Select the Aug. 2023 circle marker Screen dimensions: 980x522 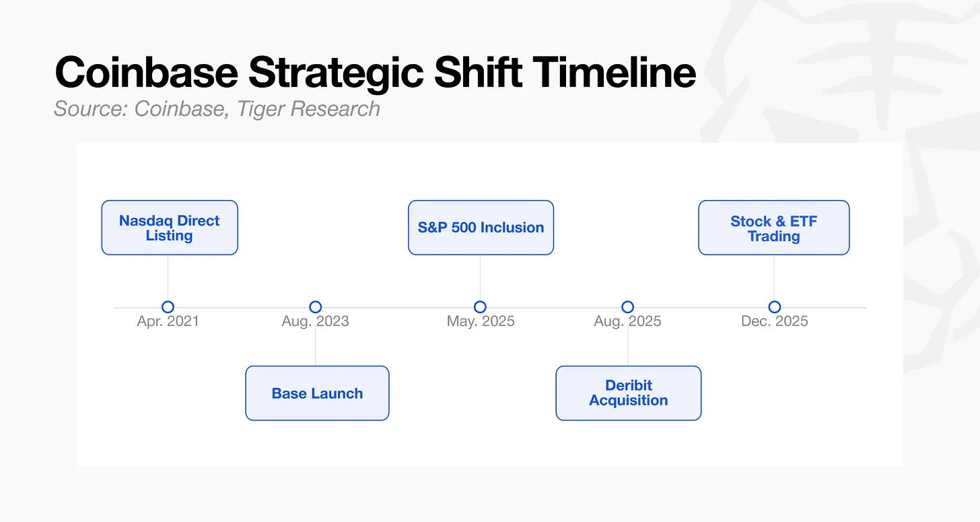coord(315,307)
